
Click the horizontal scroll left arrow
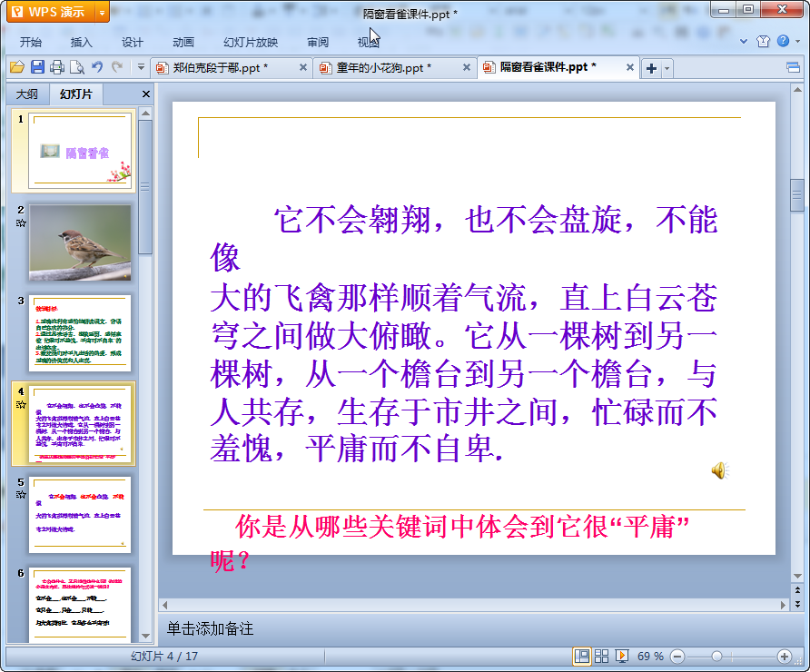click(164, 604)
